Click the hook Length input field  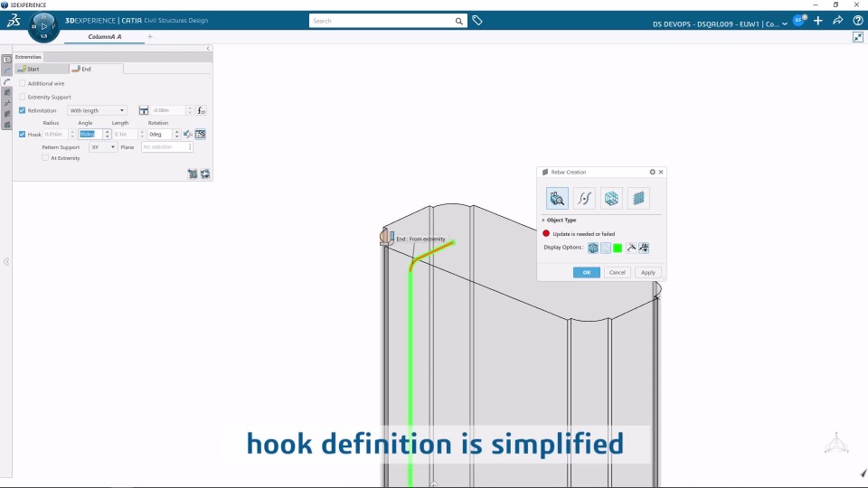pos(125,135)
